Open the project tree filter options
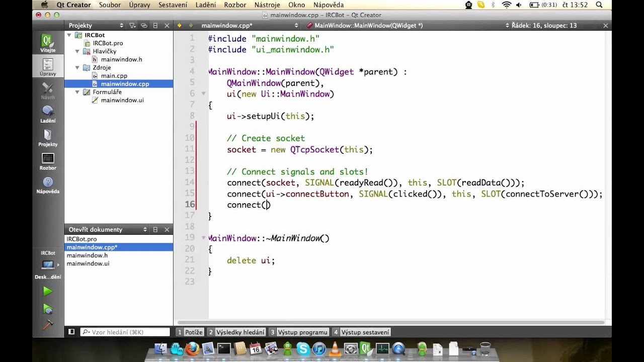The height and width of the screenshot is (362, 644). click(x=132, y=25)
